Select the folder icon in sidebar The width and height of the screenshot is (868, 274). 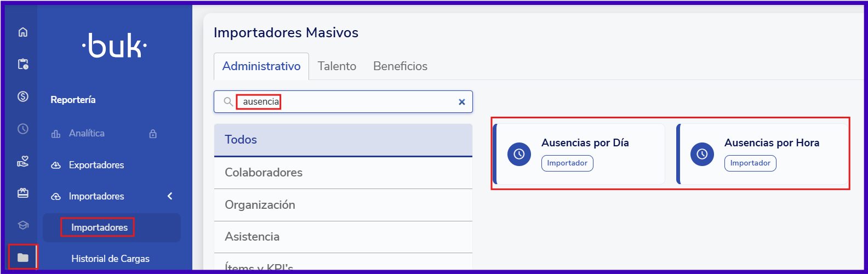[x=22, y=257]
